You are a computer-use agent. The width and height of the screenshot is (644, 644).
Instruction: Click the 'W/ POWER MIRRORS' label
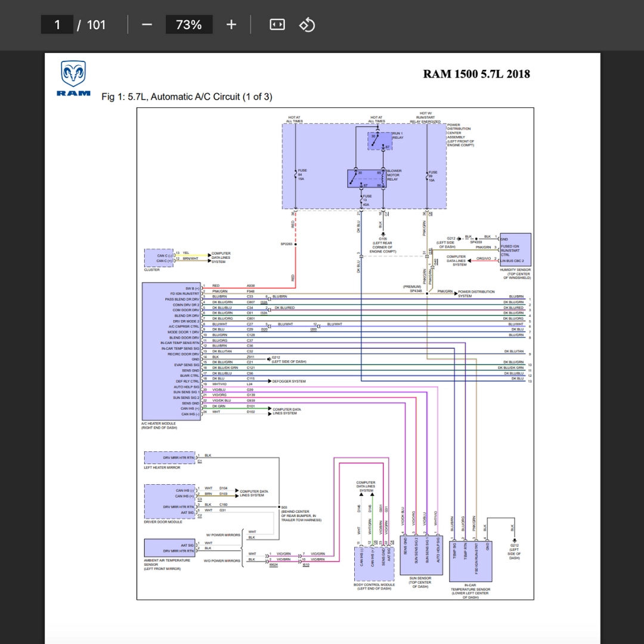tap(223, 535)
